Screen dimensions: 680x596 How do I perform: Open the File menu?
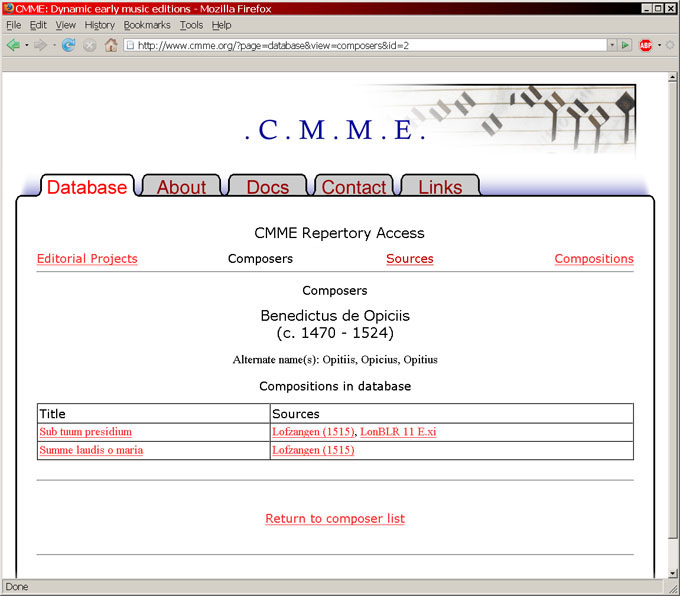tap(13, 25)
